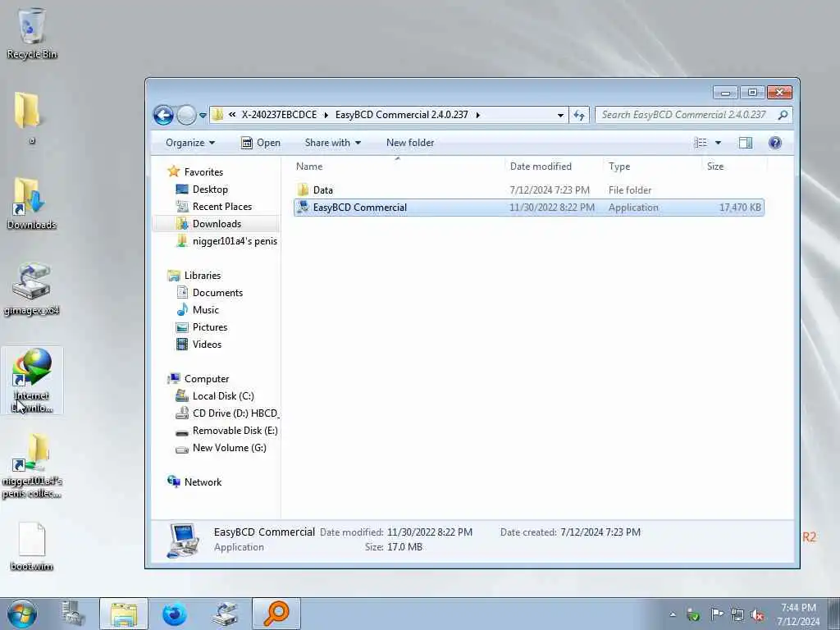Select the Recycle Bin desktop icon
840x630 pixels.
(x=32, y=33)
